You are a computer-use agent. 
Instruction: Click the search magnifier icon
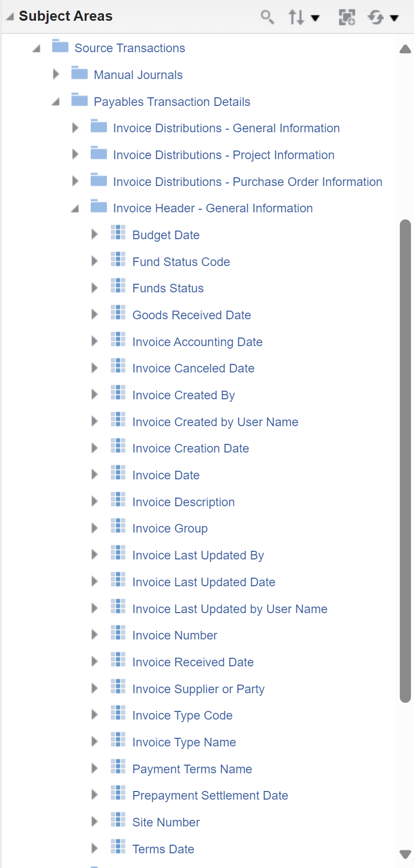click(x=267, y=17)
